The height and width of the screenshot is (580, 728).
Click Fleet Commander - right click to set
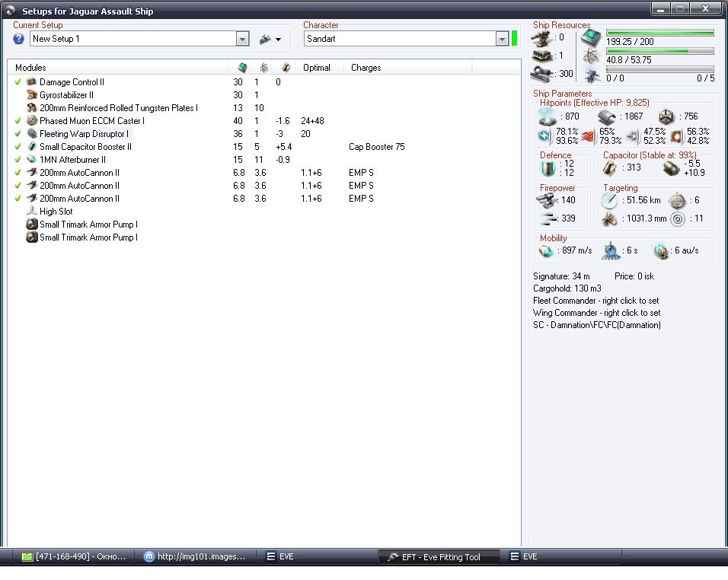(x=596, y=301)
